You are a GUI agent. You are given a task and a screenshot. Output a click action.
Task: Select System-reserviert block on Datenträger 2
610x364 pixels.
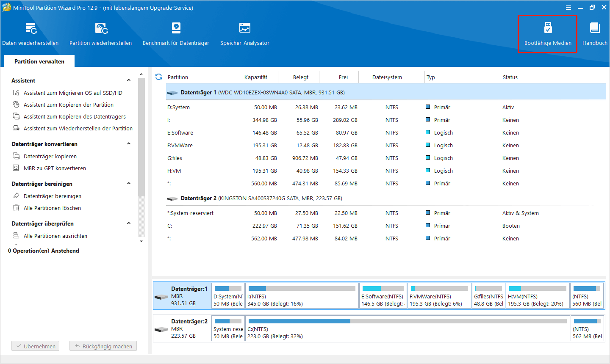(228, 328)
